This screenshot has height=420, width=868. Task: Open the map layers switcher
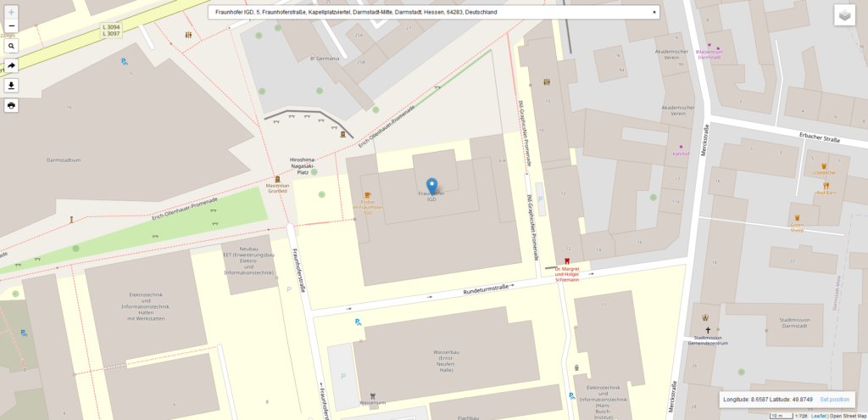pos(845,15)
